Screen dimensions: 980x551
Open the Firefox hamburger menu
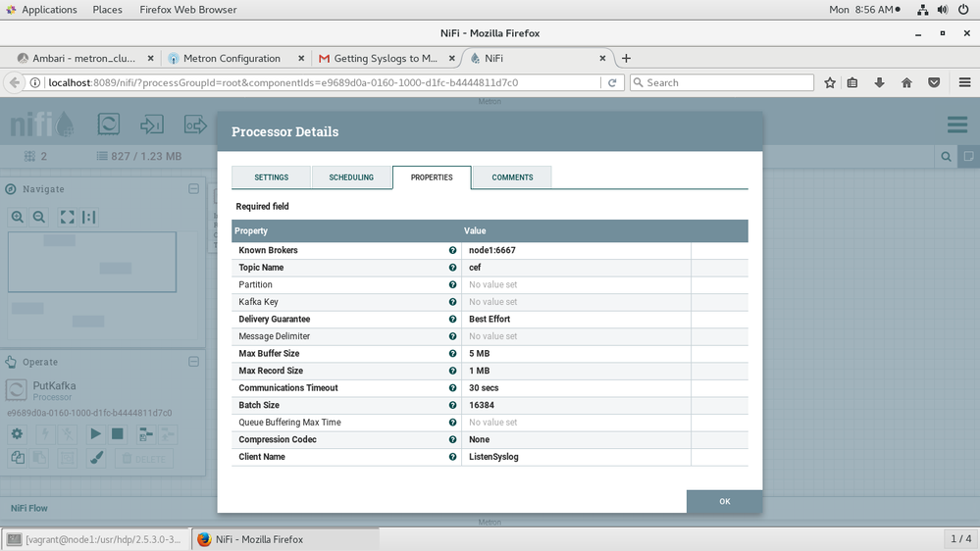click(964, 82)
